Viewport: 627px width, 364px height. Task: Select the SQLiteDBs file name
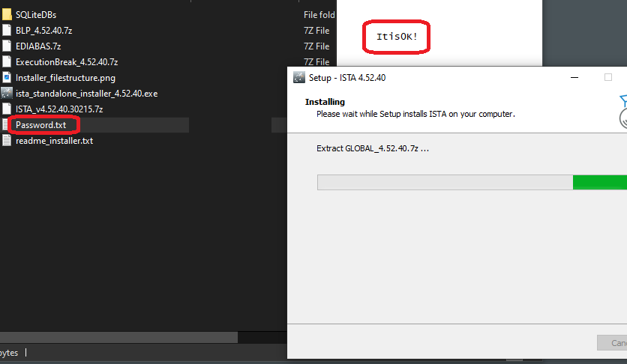tap(36, 15)
